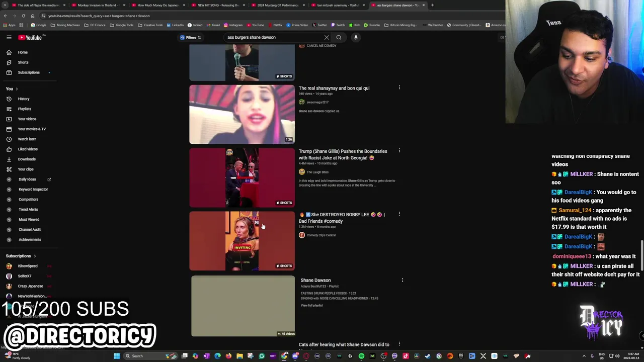This screenshot has height=362, width=644.
Task: Open Most Viewed in sidebar
Action: coord(29,220)
